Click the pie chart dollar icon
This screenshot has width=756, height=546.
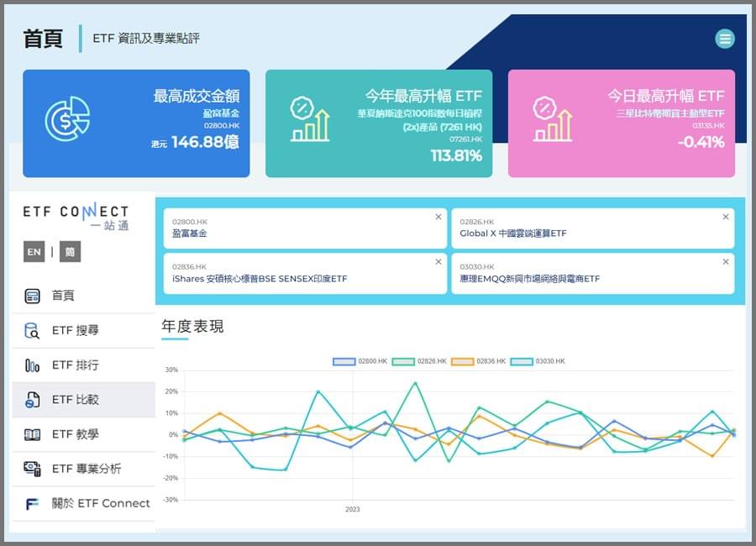click(67, 118)
